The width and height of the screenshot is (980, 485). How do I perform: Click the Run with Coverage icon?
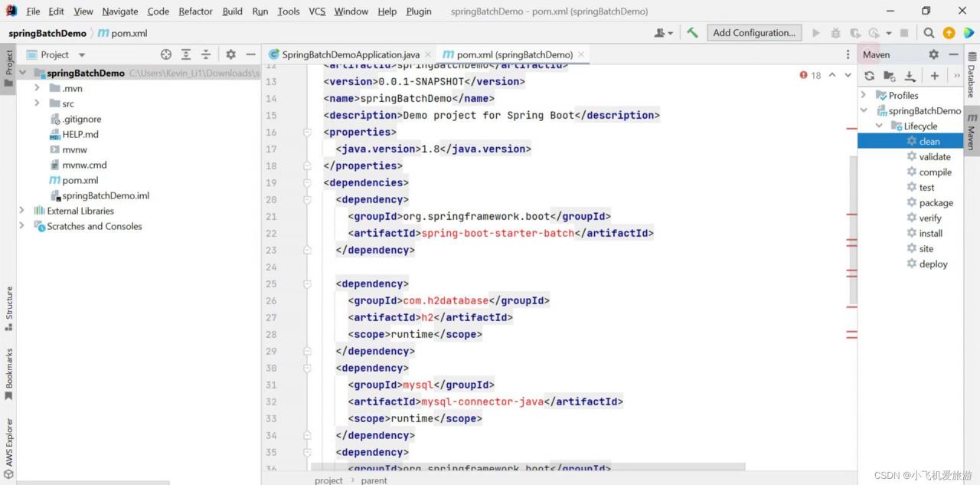[855, 33]
